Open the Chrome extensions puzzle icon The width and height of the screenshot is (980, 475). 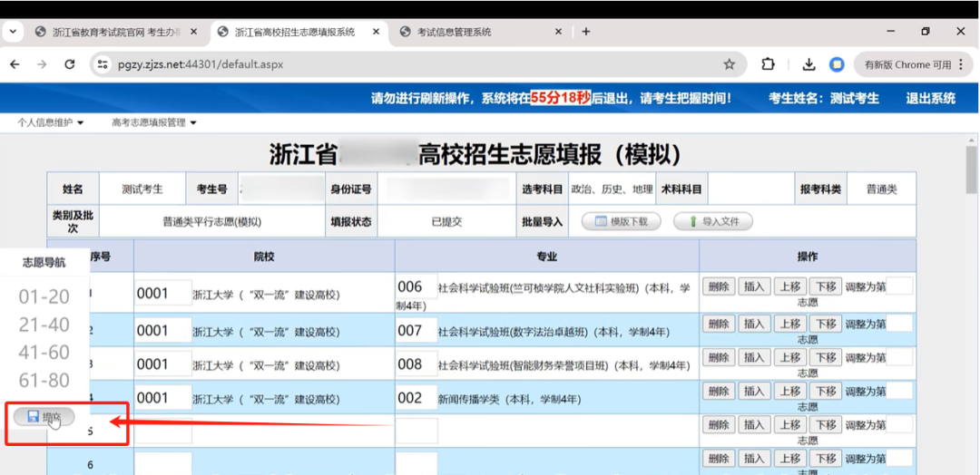tap(768, 64)
